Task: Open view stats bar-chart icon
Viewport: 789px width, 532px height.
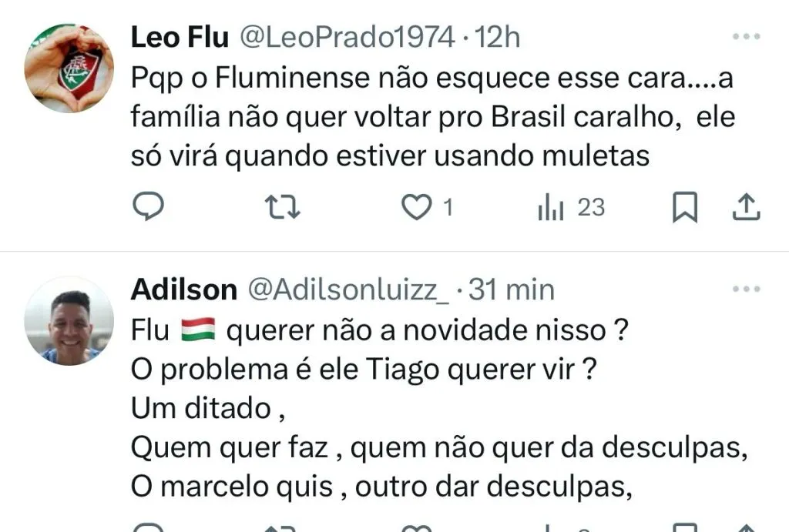Action: coord(551,209)
